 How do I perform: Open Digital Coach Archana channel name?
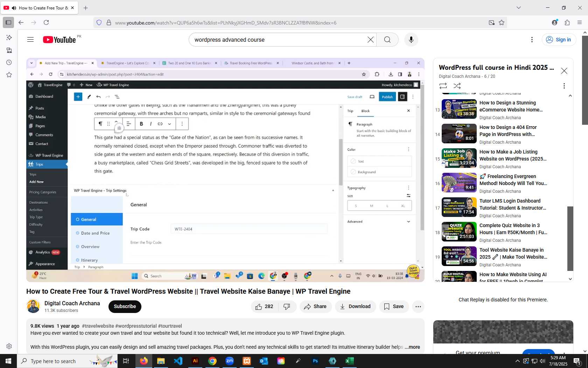coord(72,303)
